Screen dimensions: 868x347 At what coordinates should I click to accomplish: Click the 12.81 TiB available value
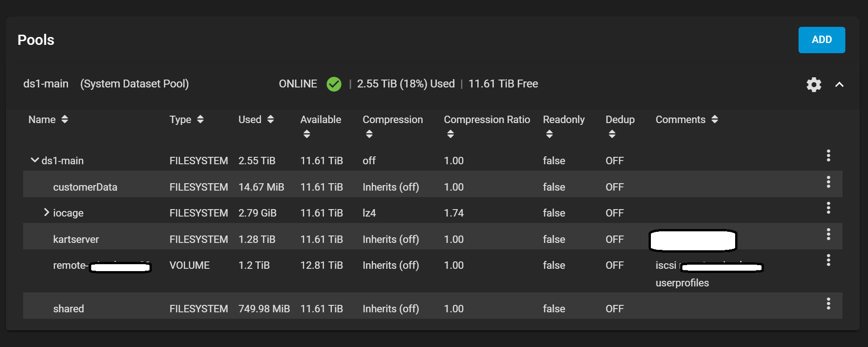click(322, 265)
